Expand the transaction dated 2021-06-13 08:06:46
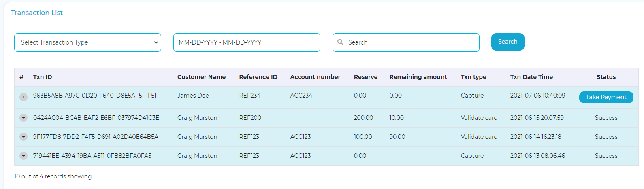This screenshot has width=644, height=189. (23, 156)
